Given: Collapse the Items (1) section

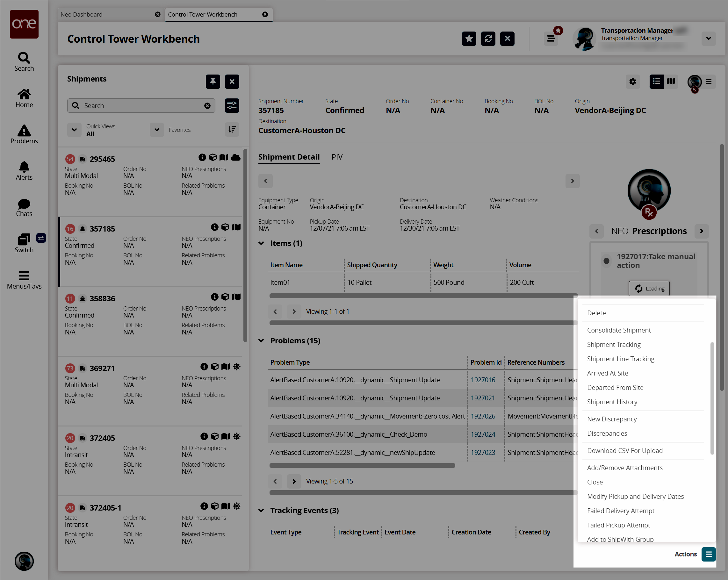Looking at the screenshot, I should tap(261, 243).
